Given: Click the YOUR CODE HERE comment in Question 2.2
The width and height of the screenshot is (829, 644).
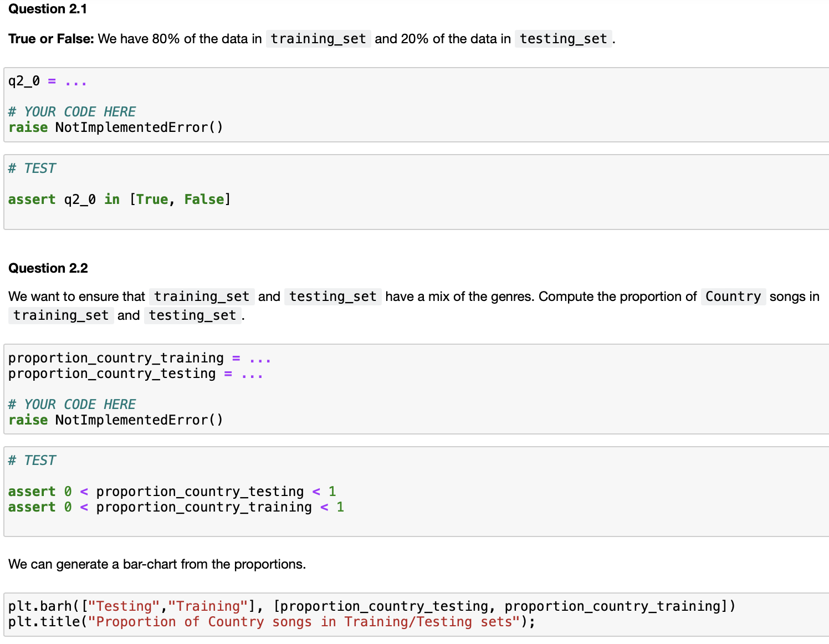Looking at the screenshot, I should [x=72, y=404].
